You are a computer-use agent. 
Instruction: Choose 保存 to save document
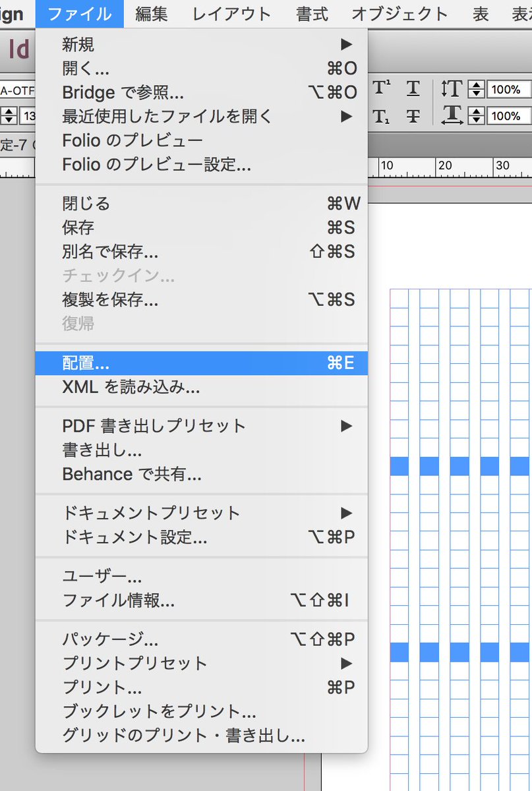click(x=202, y=228)
